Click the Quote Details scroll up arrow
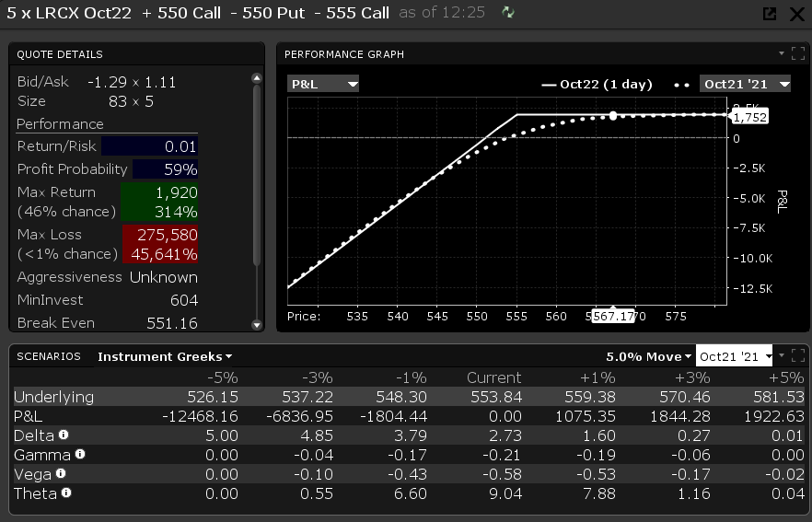This screenshot has height=522, width=812. pos(256,78)
